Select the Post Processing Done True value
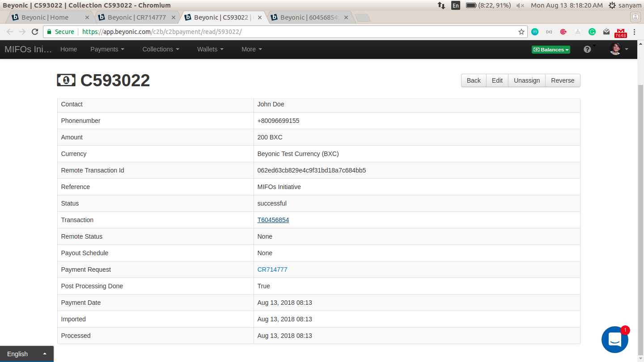This screenshot has height=362, width=644. coord(264,286)
